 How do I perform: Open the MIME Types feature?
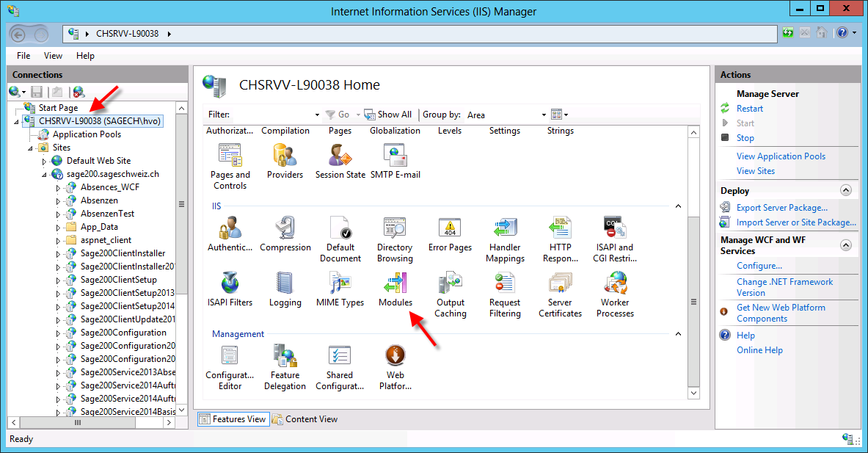[x=340, y=289]
